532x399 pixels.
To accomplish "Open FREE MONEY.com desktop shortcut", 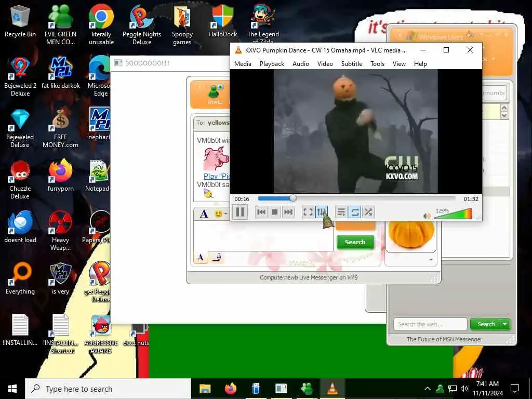I will 60,128.
